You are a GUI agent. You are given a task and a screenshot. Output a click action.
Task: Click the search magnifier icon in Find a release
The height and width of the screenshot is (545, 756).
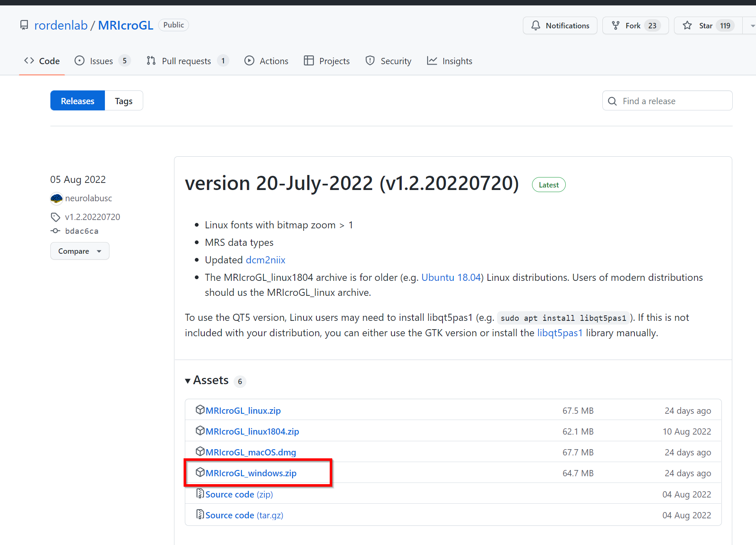click(x=612, y=101)
